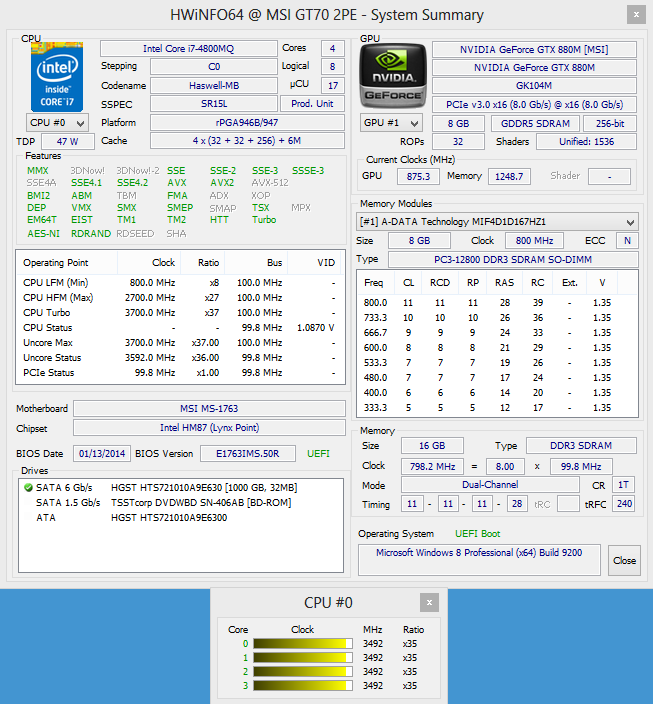
Task: Close the System Summary window
Action: click(636, 15)
